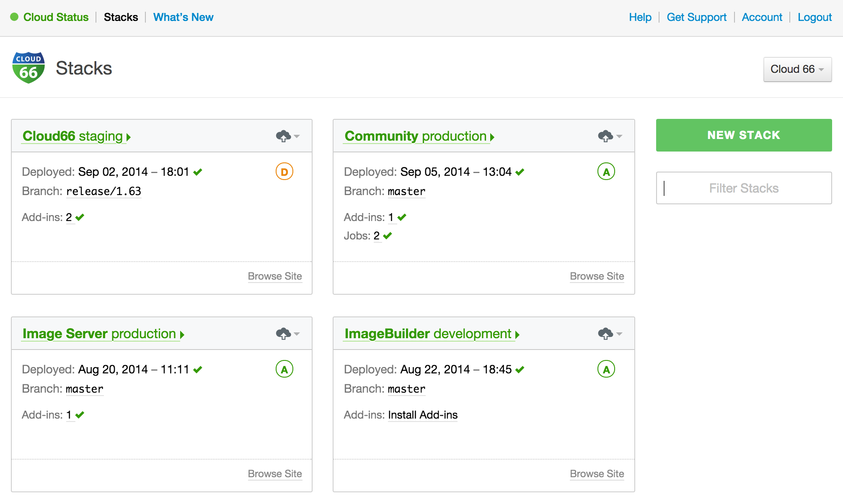Click Add-ins count 1 on Image Server production
843x504 pixels.
[69, 415]
